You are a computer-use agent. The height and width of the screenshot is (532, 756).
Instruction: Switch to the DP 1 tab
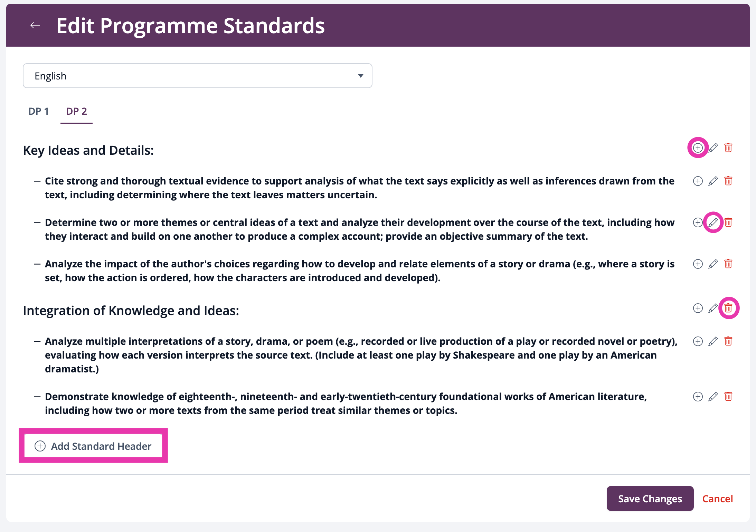[39, 111]
